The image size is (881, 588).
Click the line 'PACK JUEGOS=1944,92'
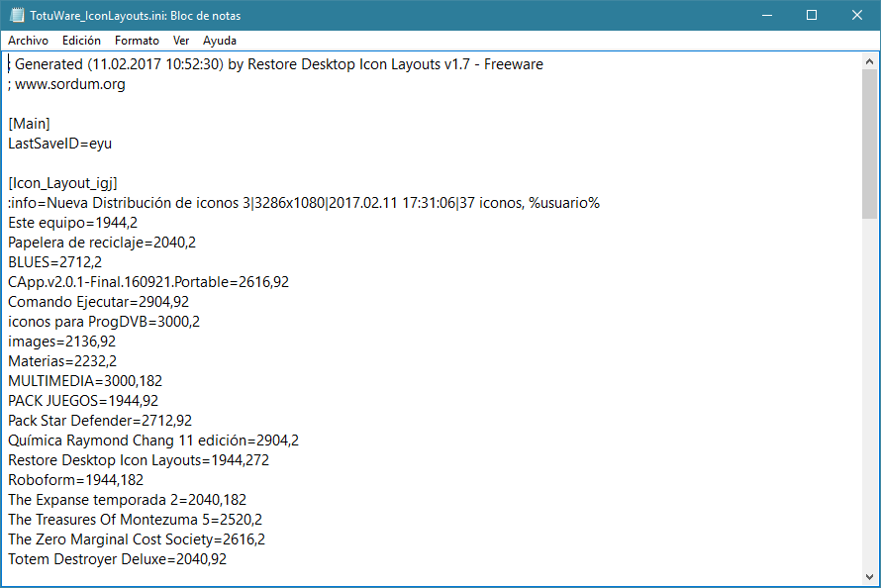coord(83,401)
